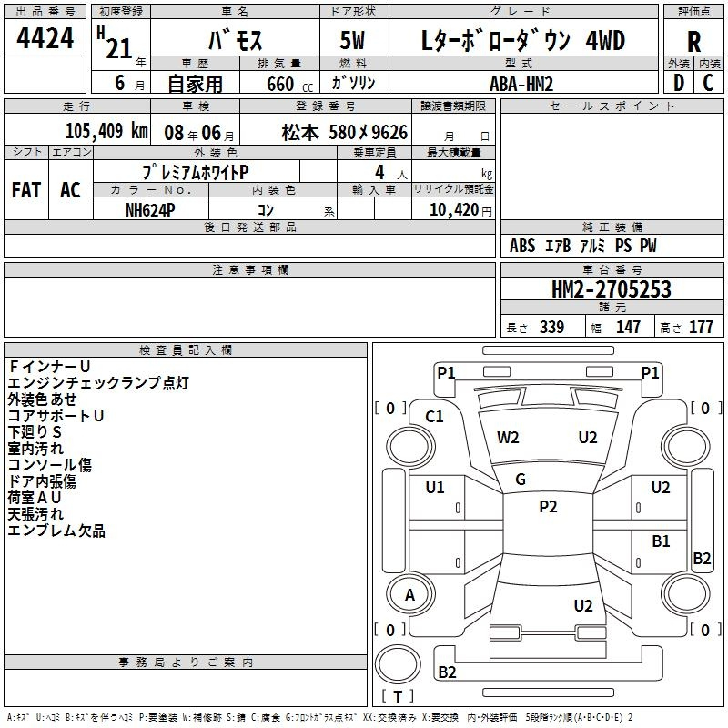Click note 天張汚れ
This screenshot has width=728, height=728.
35,514
